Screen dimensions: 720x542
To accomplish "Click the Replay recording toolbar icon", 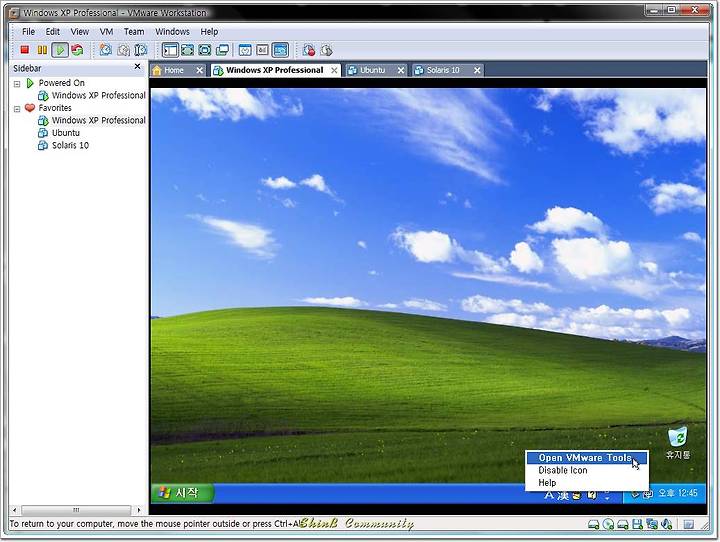I will click(326, 50).
